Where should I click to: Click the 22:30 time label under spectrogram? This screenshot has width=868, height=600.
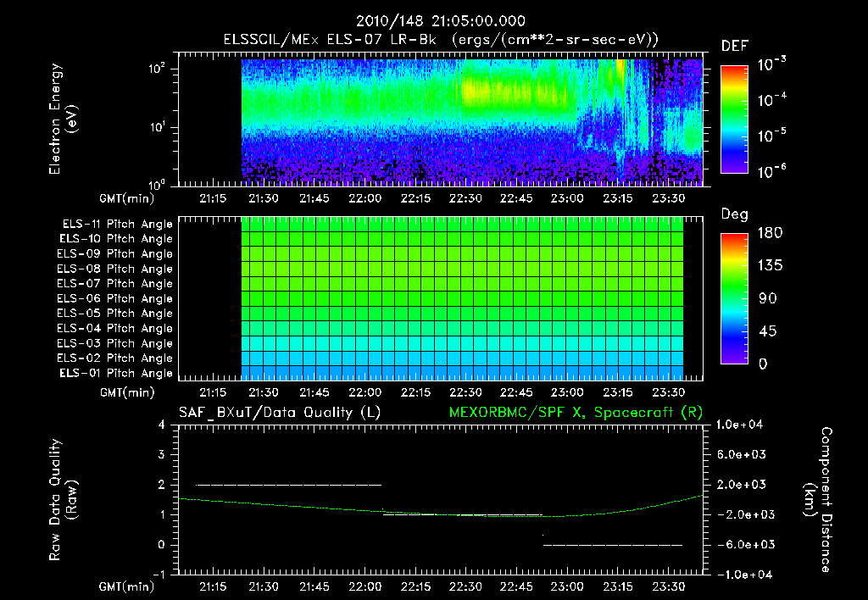click(465, 198)
